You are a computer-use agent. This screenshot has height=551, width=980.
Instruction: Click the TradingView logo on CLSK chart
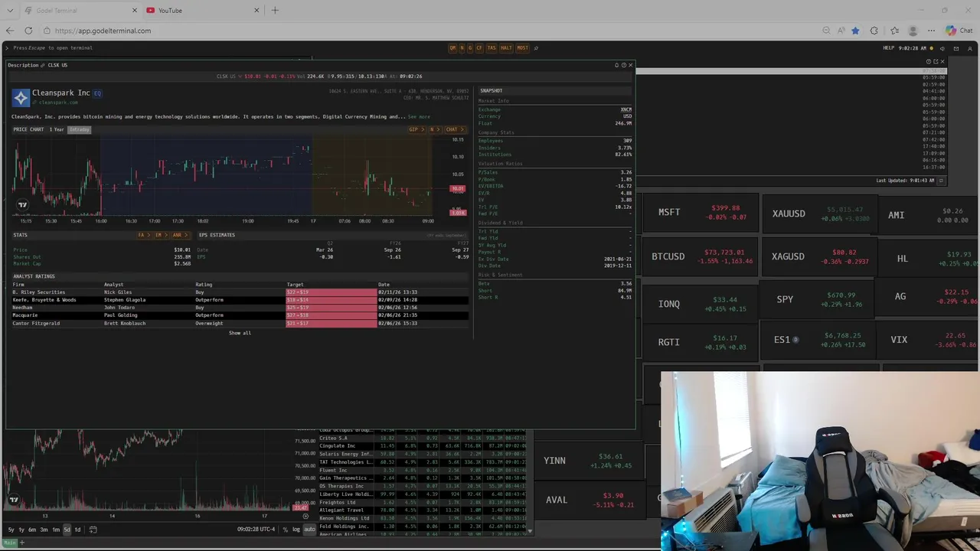click(x=22, y=204)
